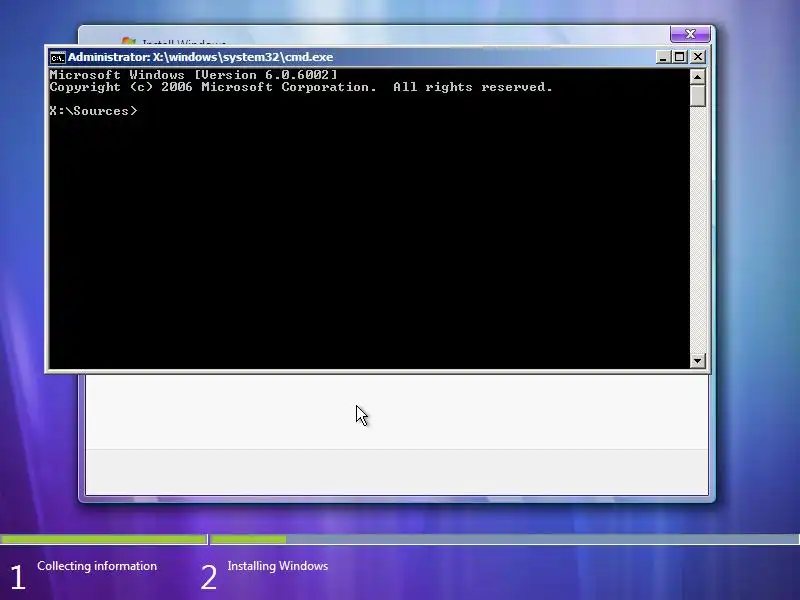Close the Install Windows dialog behind
The image size is (800, 600).
[x=690, y=34]
